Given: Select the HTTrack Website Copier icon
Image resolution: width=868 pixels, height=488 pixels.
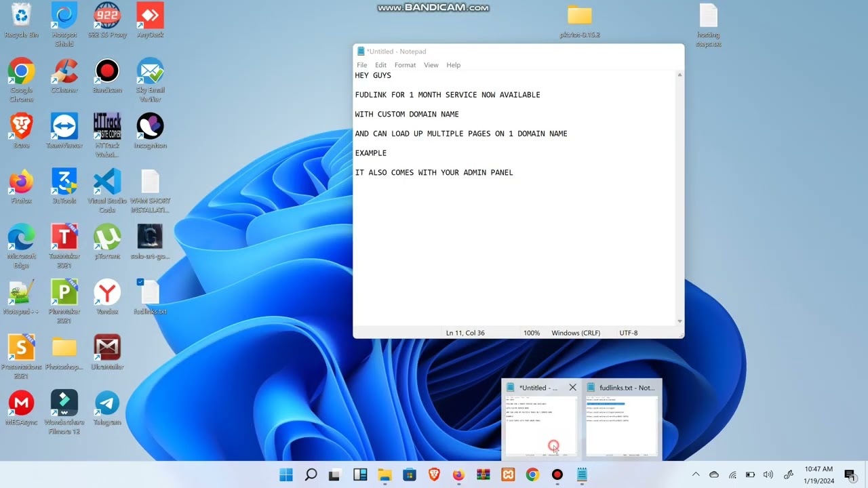Looking at the screenshot, I should click(107, 136).
